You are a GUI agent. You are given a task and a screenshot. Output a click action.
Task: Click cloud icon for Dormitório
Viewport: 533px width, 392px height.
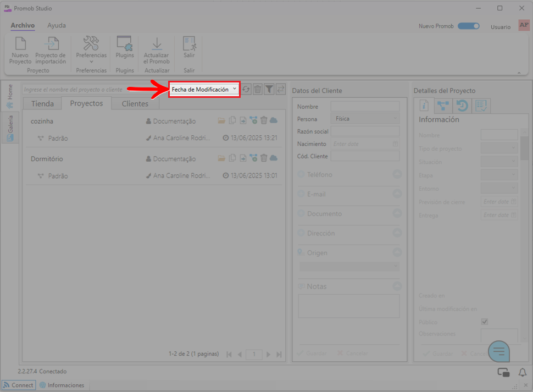pos(274,158)
